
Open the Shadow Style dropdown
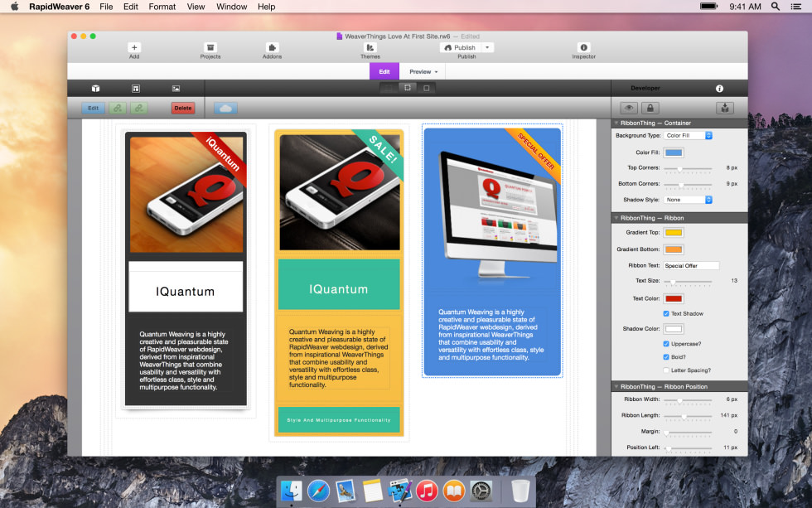coord(689,200)
